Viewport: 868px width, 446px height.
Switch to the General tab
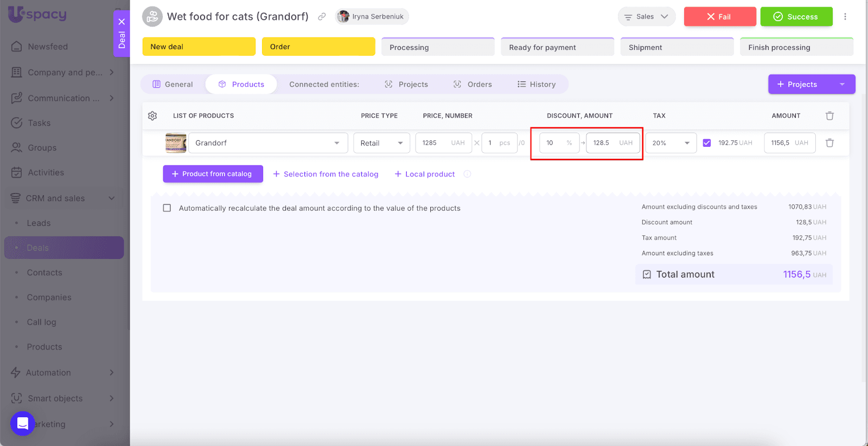pos(173,85)
